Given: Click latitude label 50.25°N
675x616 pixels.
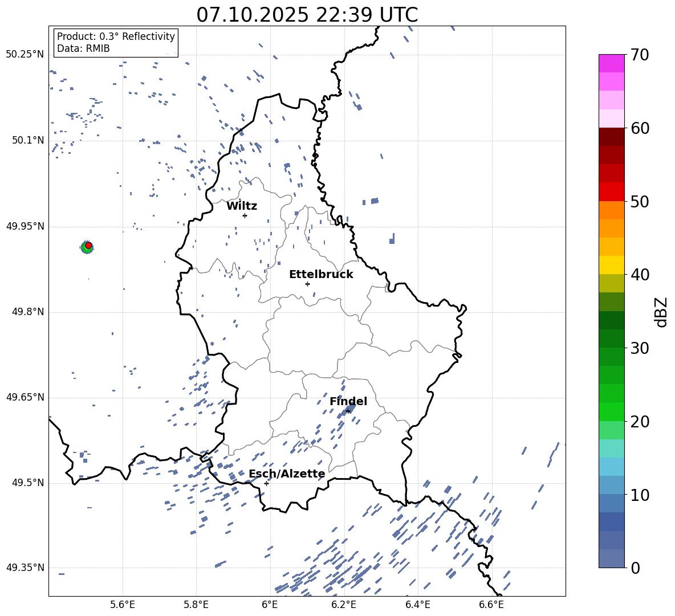Looking at the screenshot, I should coord(25,55).
